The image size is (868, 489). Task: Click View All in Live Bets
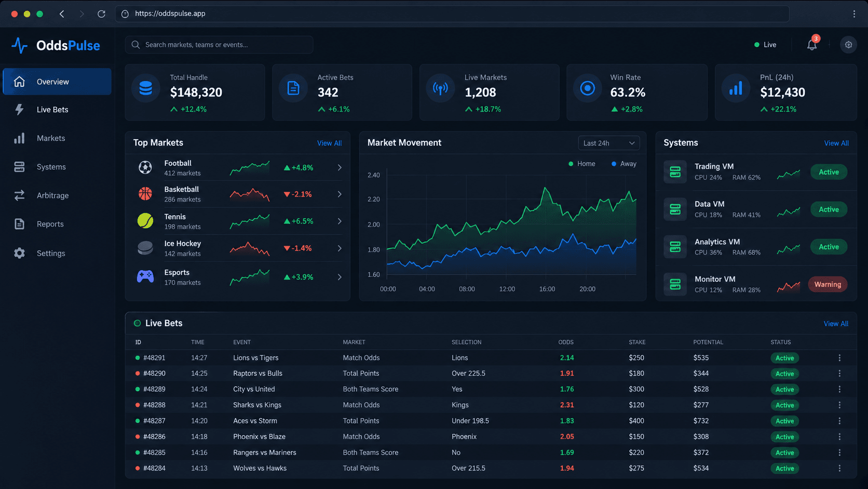(836, 324)
